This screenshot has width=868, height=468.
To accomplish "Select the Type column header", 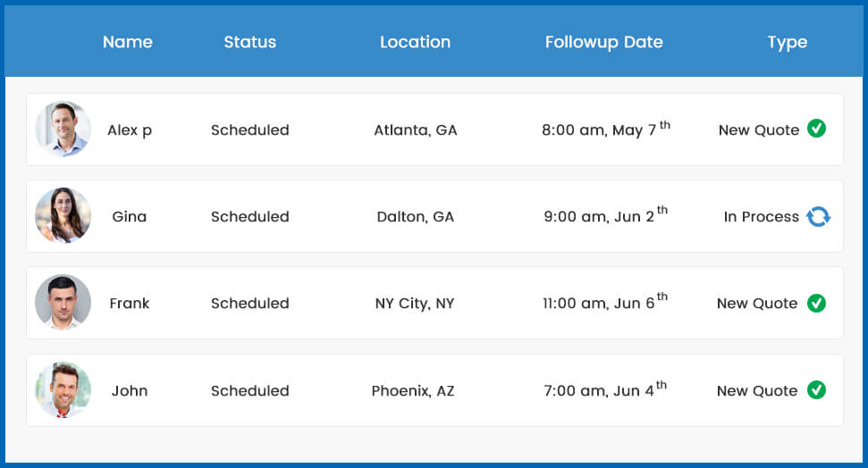I will (x=788, y=42).
